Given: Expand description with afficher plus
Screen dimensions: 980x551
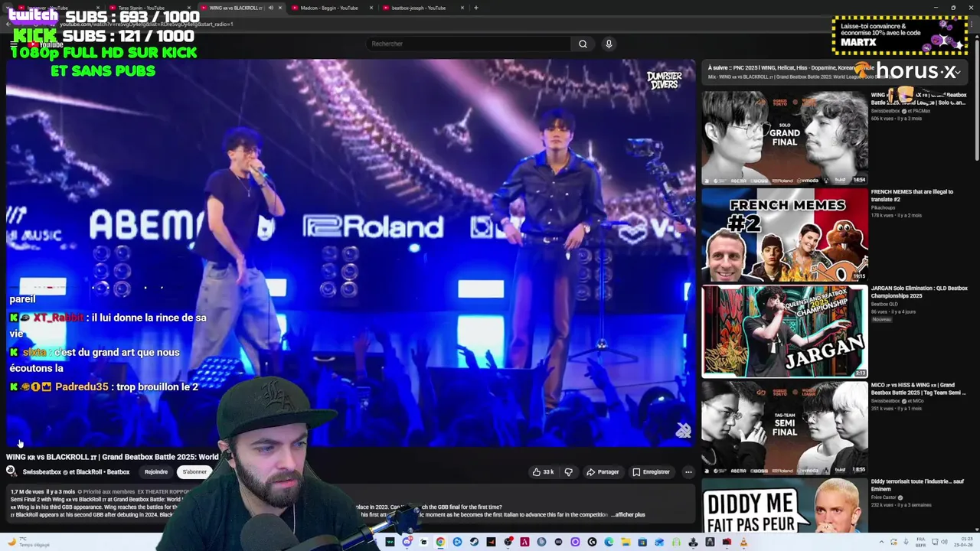Looking at the screenshot, I should tap(629, 515).
